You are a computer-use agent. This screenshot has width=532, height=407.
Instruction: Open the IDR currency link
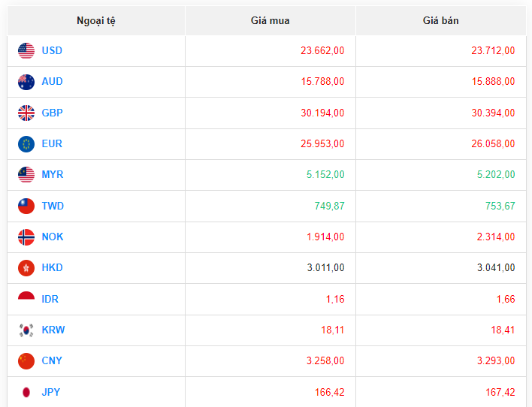50,299
